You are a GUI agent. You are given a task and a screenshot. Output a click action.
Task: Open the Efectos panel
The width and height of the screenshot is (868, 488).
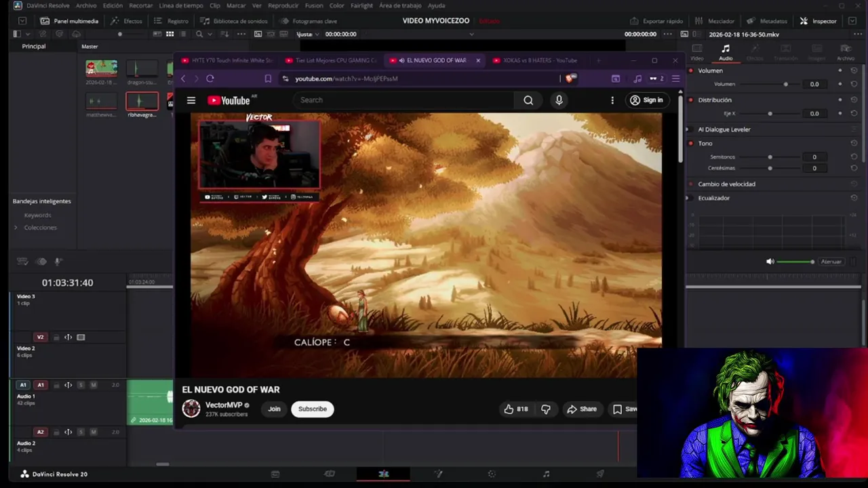coord(127,21)
